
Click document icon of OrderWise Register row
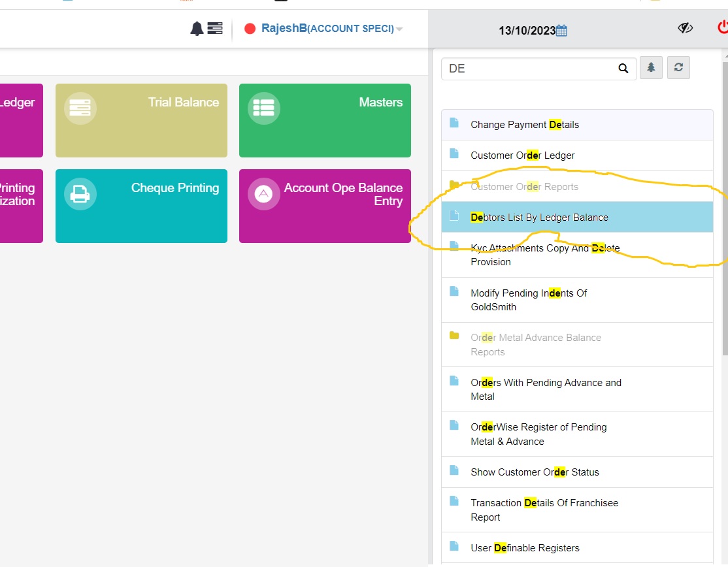tap(454, 425)
